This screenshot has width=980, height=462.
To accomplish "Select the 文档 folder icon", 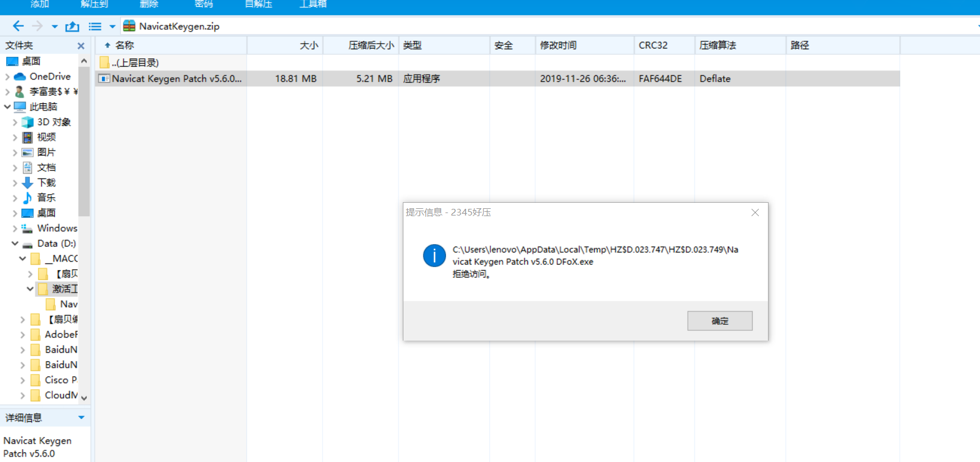I will pyautogui.click(x=27, y=168).
